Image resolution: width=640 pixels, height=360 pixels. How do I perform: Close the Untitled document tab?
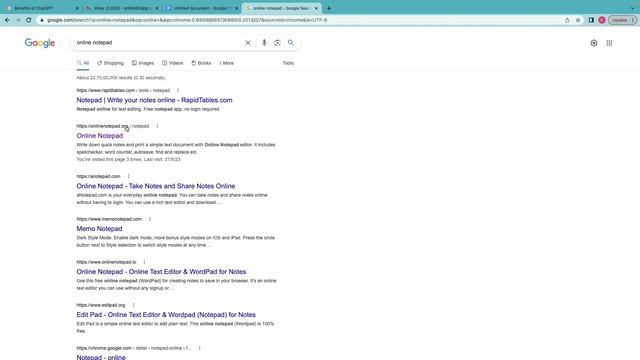(236, 8)
